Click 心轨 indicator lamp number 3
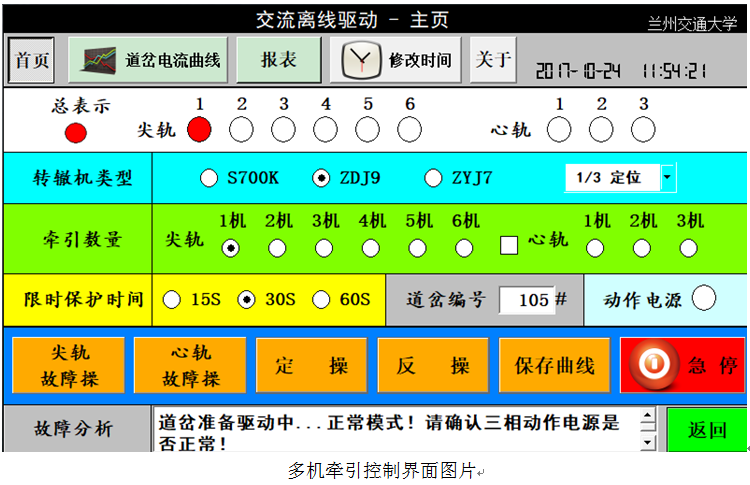This screenshot has width=750, height=485. [643, 129]
